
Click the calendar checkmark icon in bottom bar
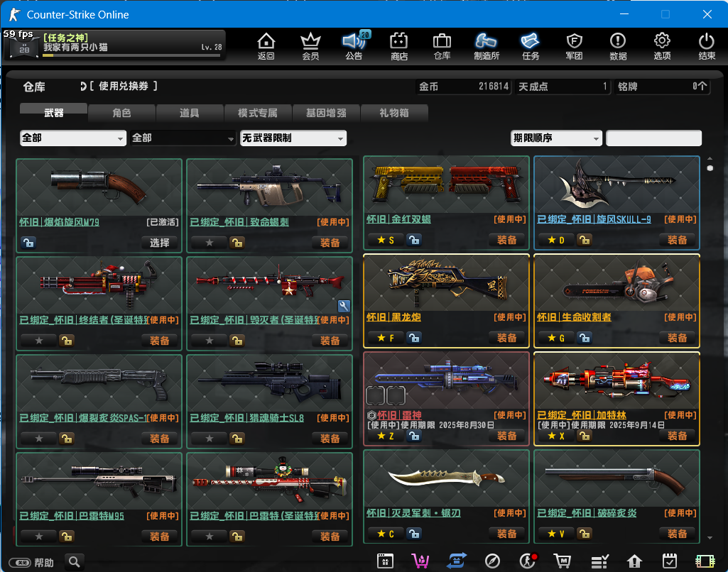670,561
